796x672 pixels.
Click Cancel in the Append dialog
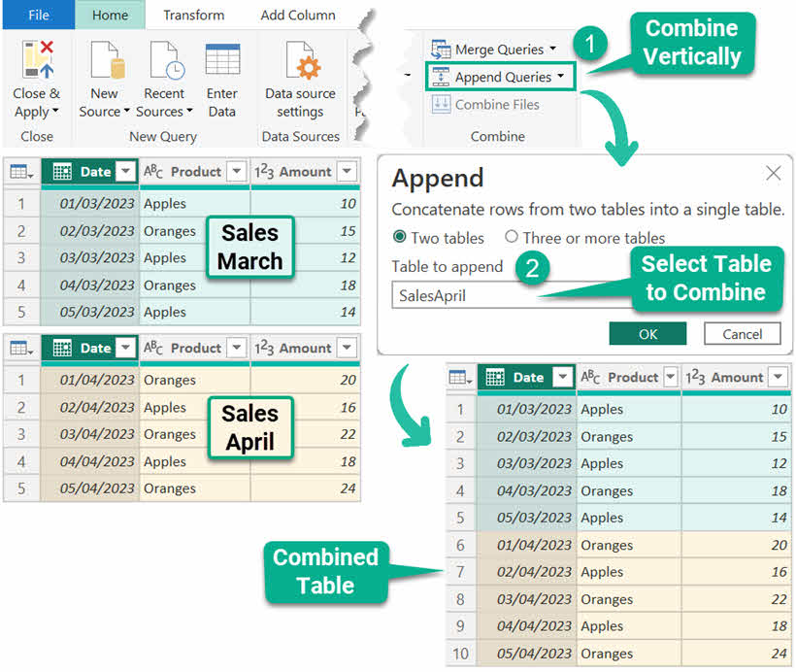coord(742,333)
